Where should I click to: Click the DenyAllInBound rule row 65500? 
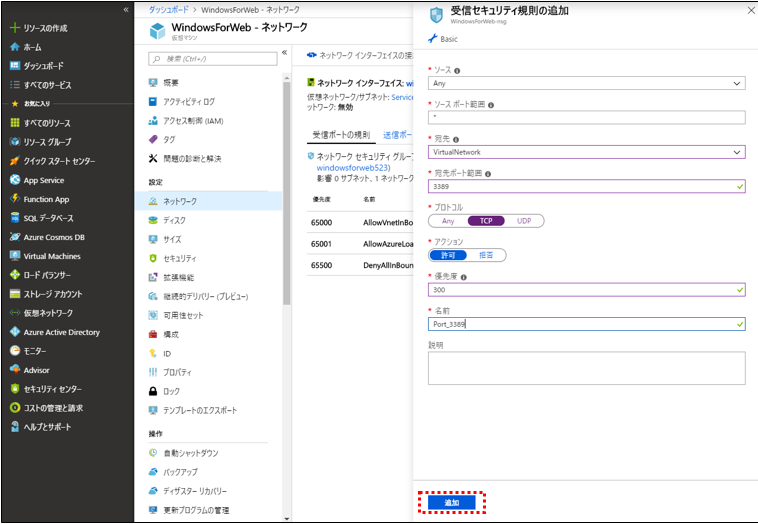tap(360, 265)
